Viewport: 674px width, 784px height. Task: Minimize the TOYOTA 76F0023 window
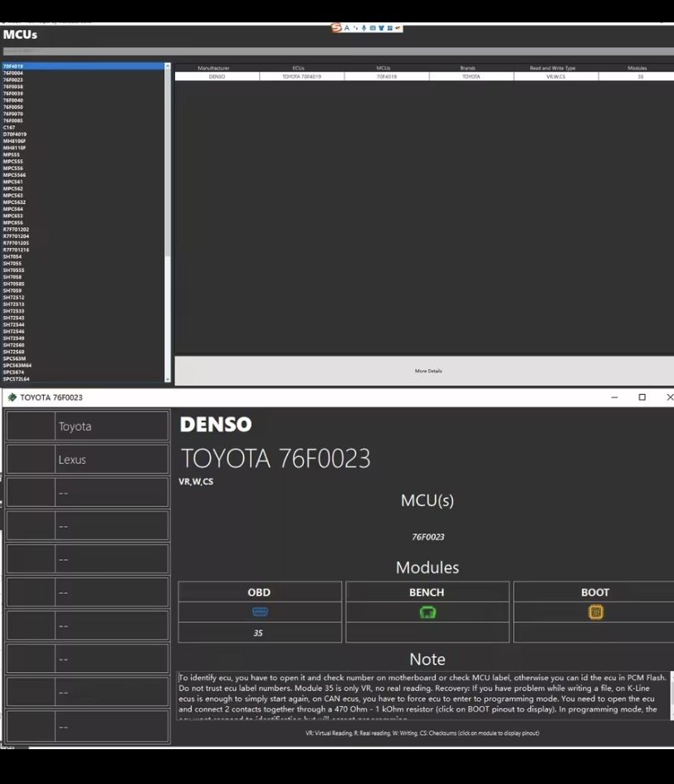pos(614,397)
